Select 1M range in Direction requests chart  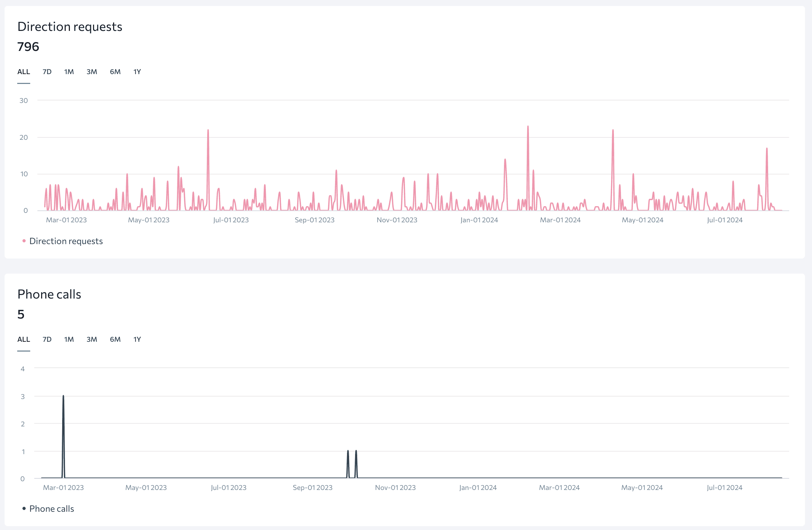[x=69, y=72]
